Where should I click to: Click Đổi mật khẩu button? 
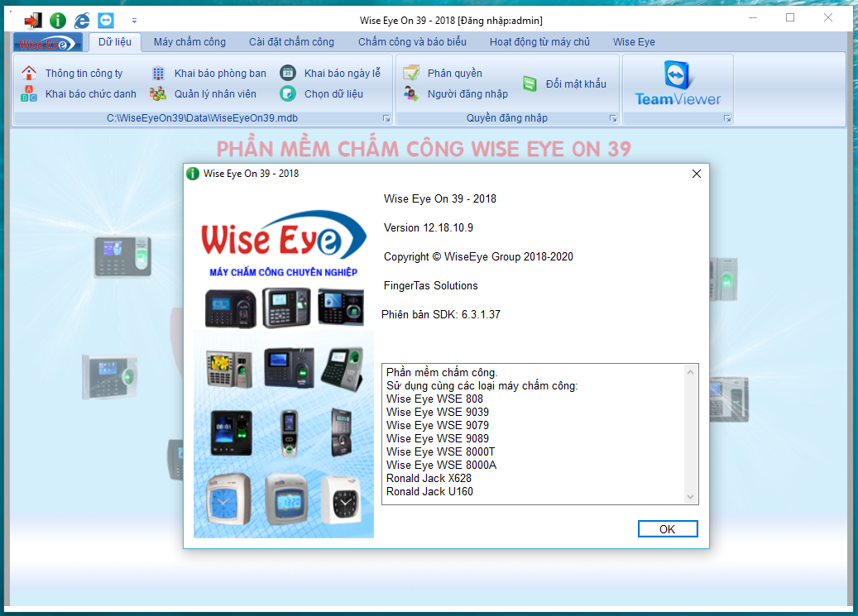(x=575, y=84)
